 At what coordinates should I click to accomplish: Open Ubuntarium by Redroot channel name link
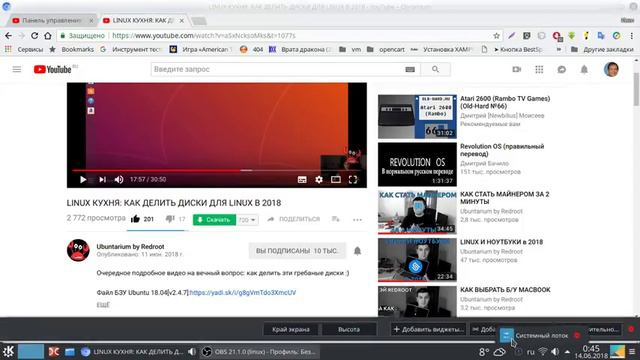tap(130, 247)
